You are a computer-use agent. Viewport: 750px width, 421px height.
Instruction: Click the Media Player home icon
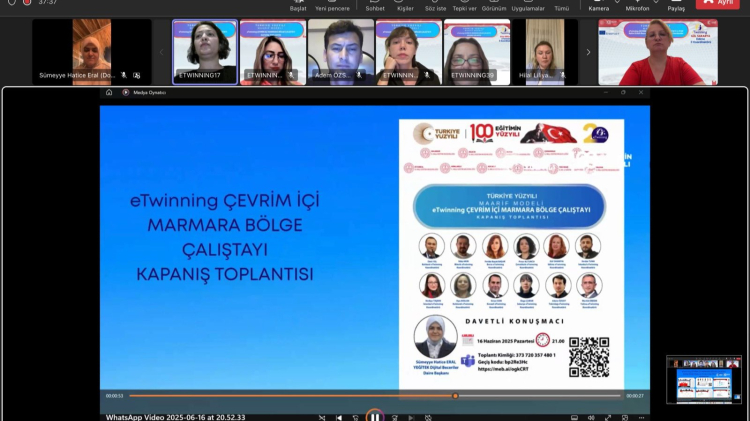pyautogui.click(x=109, y=92)
